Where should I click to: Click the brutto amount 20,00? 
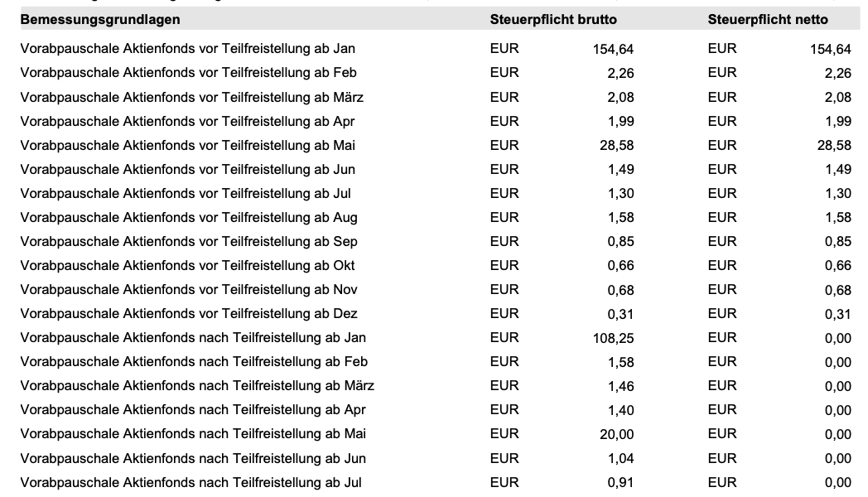coord(616,435)
